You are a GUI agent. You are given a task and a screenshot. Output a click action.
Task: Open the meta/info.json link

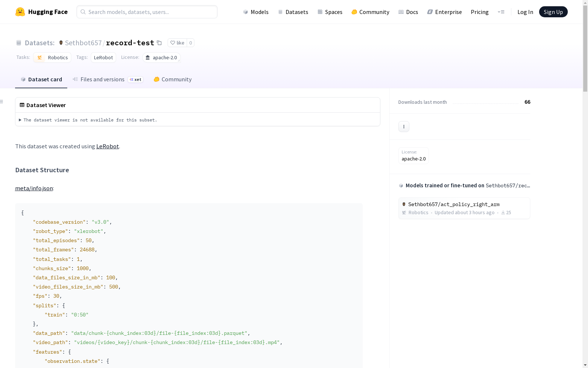[34, 188]
